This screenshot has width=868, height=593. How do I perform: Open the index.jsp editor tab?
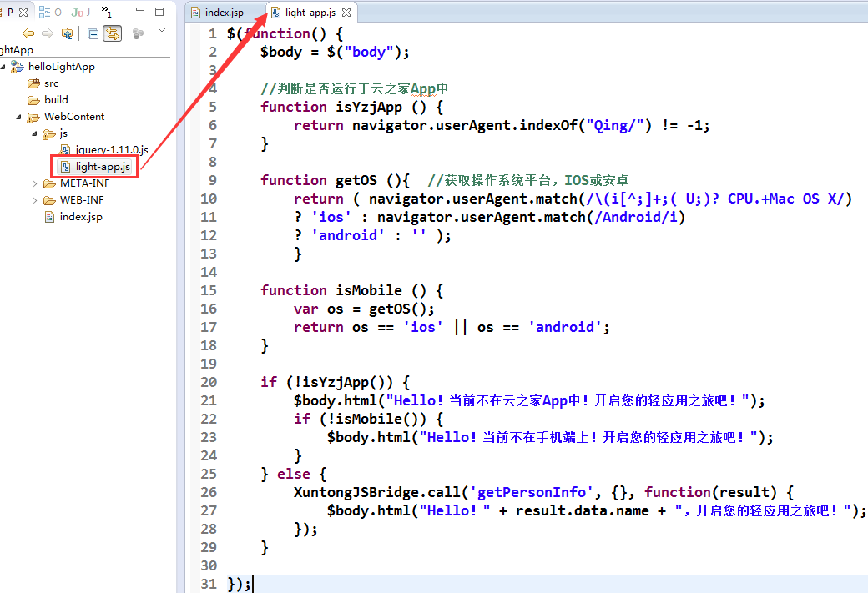coord(223,13)
